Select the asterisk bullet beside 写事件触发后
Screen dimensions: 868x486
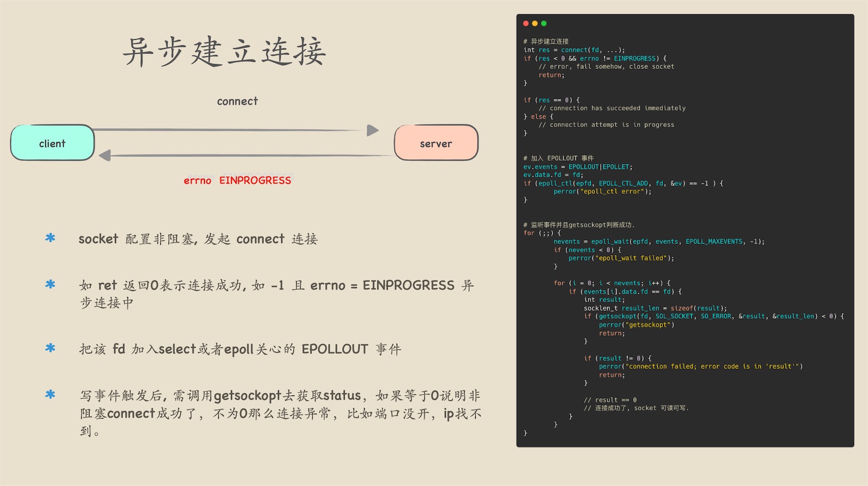(x=50, y=394)
